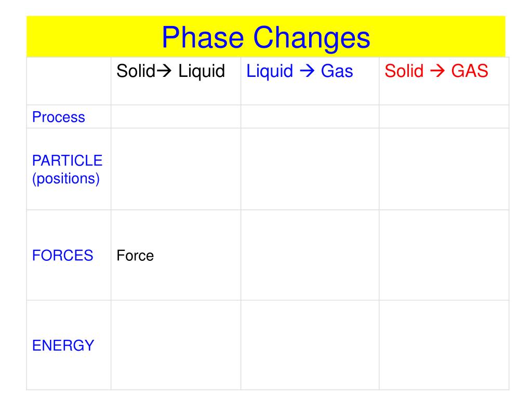532x399 pixels.
Task: Click the ENERGY cell under Liquid → Gas
Action: 310,345
